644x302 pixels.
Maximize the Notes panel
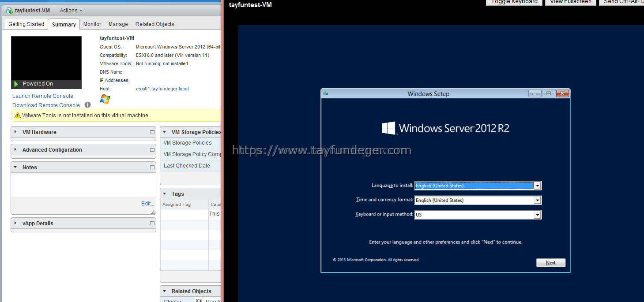pyautogui.click(x=152, y=167)
